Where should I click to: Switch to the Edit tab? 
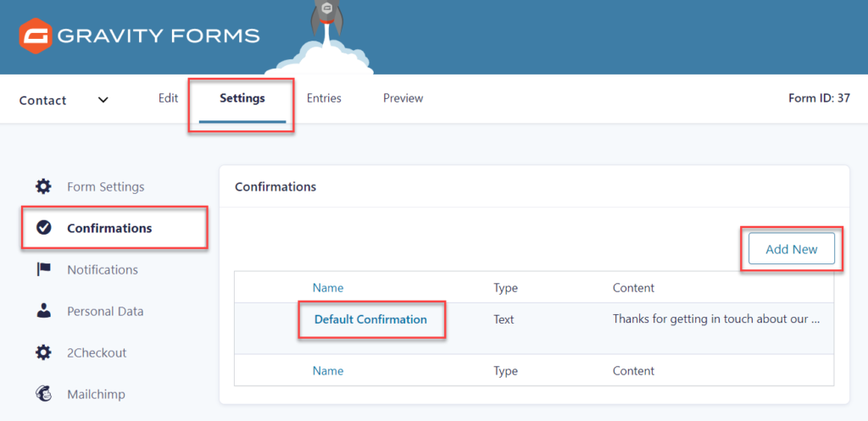168,98
